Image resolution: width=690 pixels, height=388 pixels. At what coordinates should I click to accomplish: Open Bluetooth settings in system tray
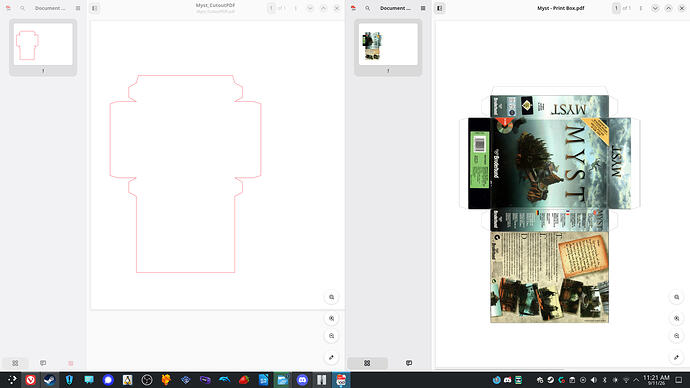point(604,380)
